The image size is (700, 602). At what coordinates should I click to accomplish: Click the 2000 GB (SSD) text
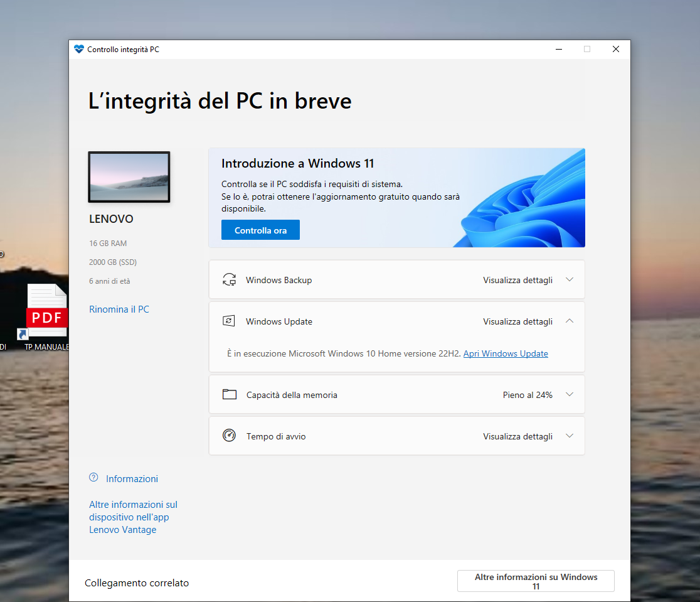coord(113,262)
